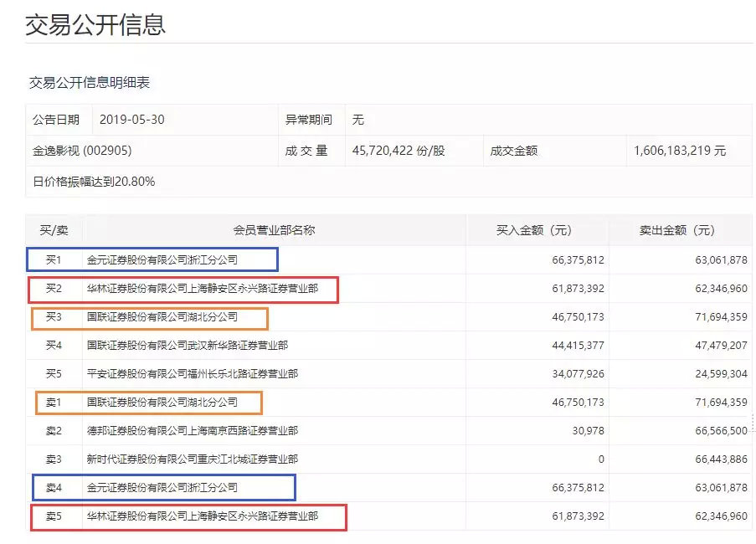Select the 成交金额 value 1,606,183,219 元
This screenshot has width=756, height=544.
tap(680, 151)
